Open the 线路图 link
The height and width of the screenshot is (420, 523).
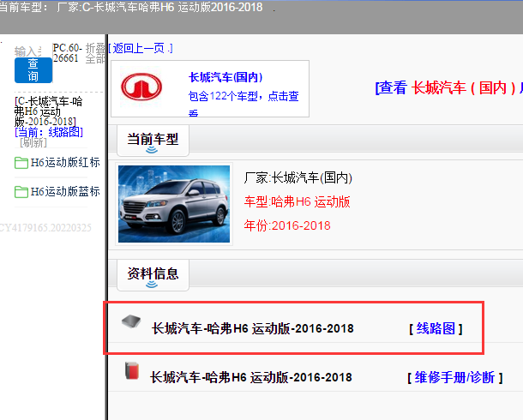[x=436, y=328]
